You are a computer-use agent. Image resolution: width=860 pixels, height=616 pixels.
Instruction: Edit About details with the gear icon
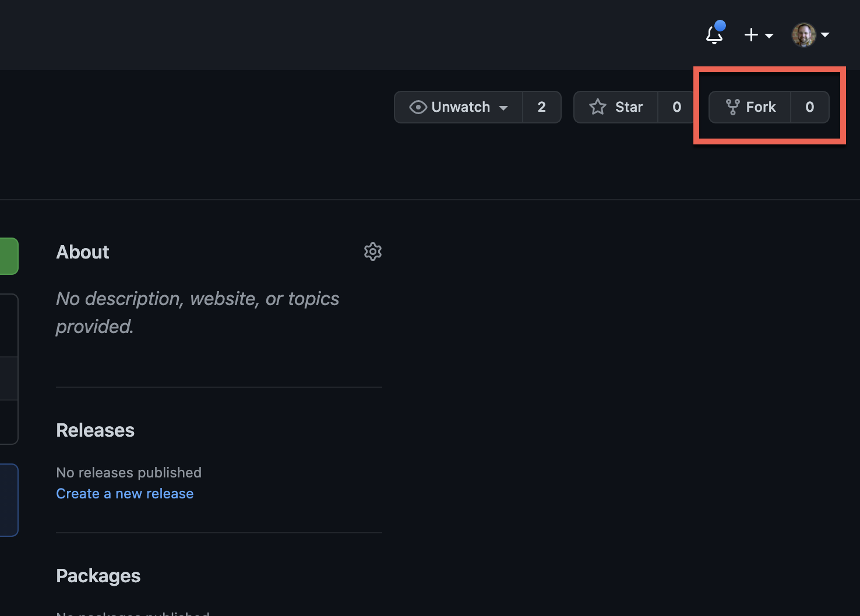tap(373, 252)
